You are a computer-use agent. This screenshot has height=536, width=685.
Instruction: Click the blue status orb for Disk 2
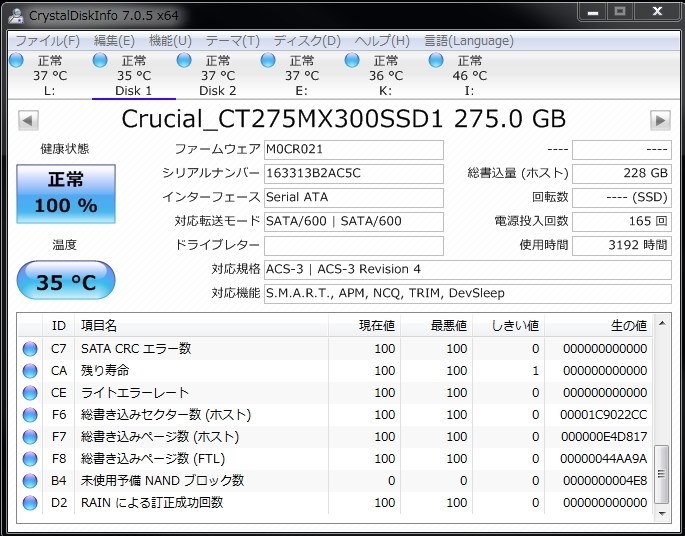click(x=184, y=60)
